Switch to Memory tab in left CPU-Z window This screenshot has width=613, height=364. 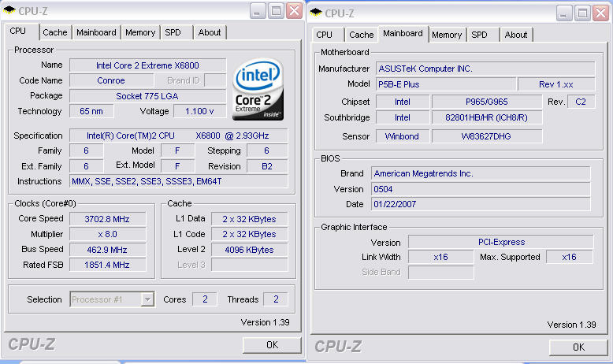140,32
